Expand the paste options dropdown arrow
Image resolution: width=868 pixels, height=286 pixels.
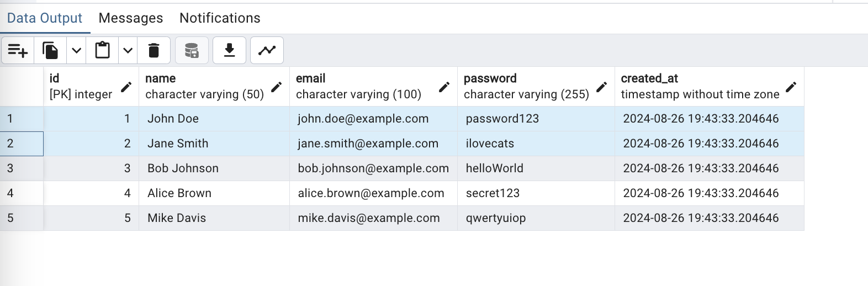pos(128,51)
